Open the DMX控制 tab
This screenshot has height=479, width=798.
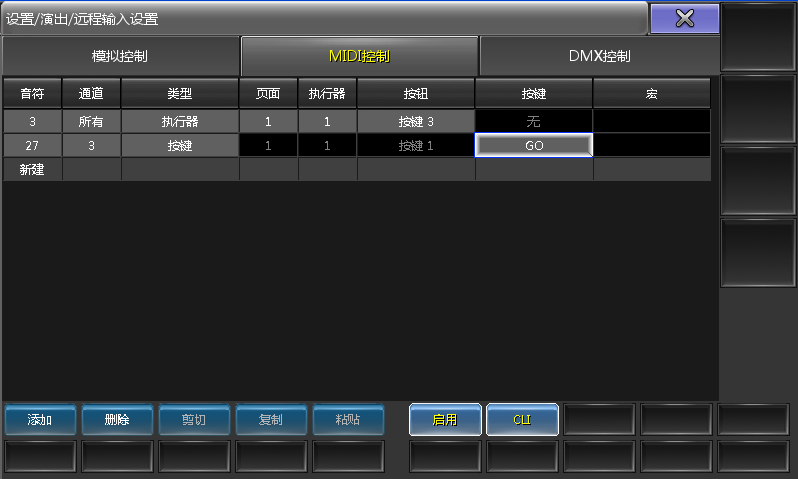click(x=599, y=56)
